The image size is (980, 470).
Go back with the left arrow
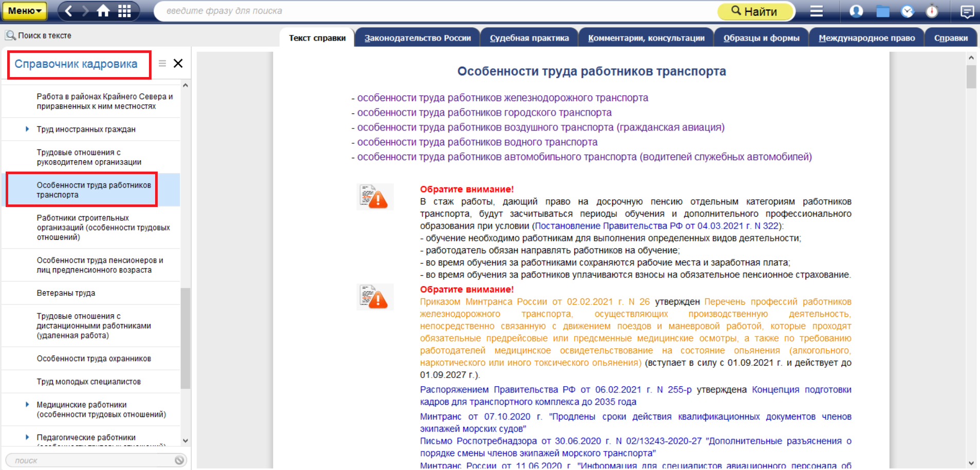pyautogui.click(x=69, y=11)
